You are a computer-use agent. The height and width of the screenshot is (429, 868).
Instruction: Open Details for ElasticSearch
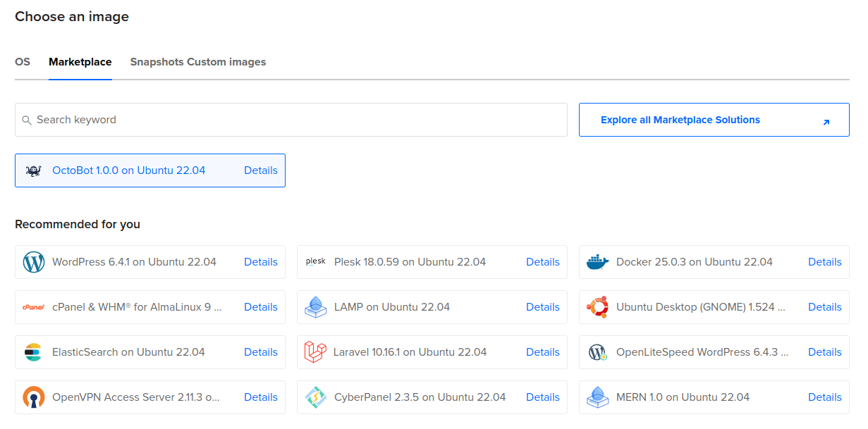[x=261, y=352]
